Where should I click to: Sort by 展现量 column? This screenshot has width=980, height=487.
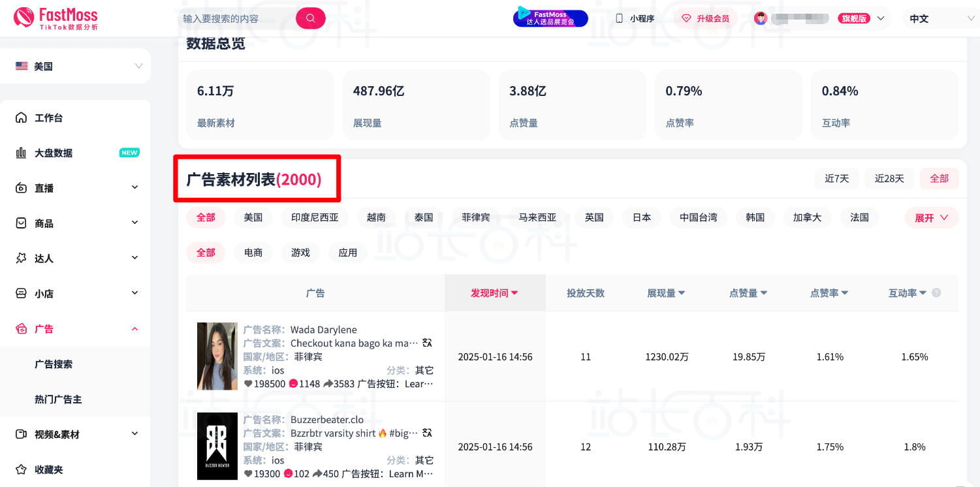tap(666, 293)
